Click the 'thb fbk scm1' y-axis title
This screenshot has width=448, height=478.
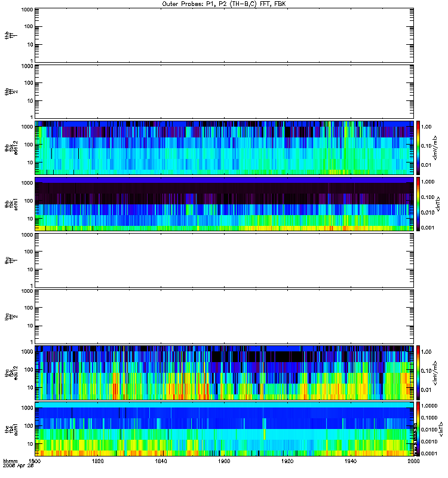tap(11, 204)
